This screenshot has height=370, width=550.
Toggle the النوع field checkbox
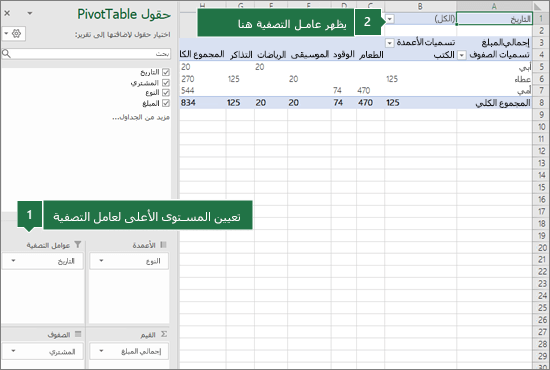[166, 93]
